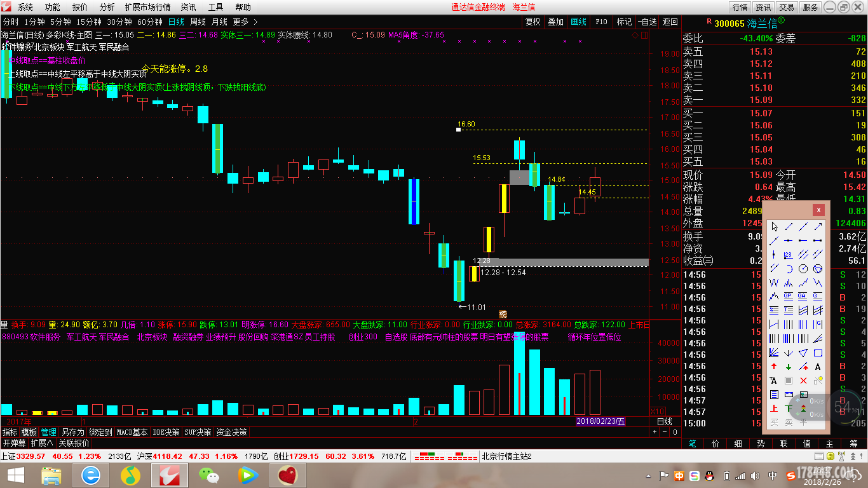This screenshot has height=488, width=868.
Task: Place a green down-arrow marker
Action: click(x=789, y=367)
